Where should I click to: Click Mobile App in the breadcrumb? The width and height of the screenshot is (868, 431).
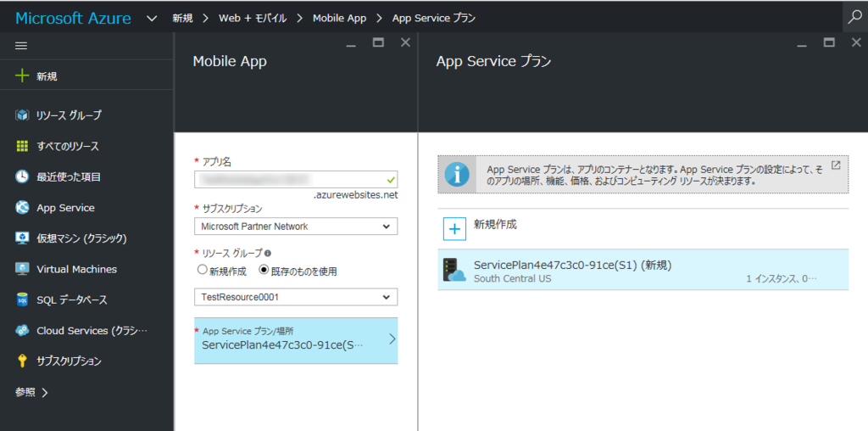pos(339,19)
